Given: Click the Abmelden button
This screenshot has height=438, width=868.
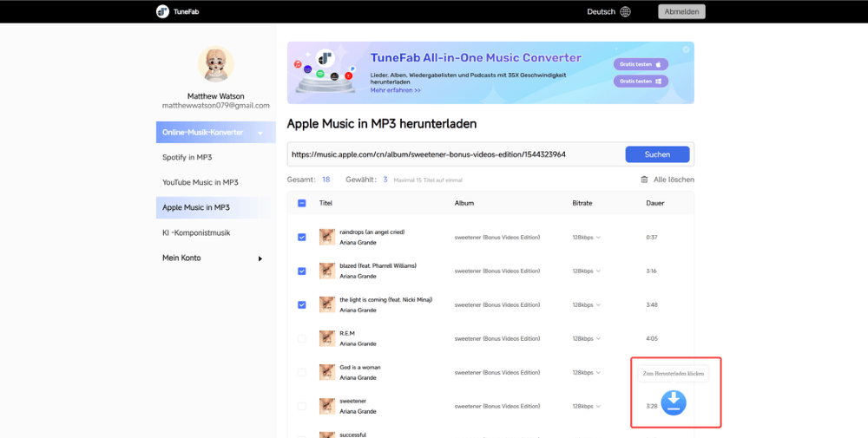Looking at the screenshot, I should 681,11.
